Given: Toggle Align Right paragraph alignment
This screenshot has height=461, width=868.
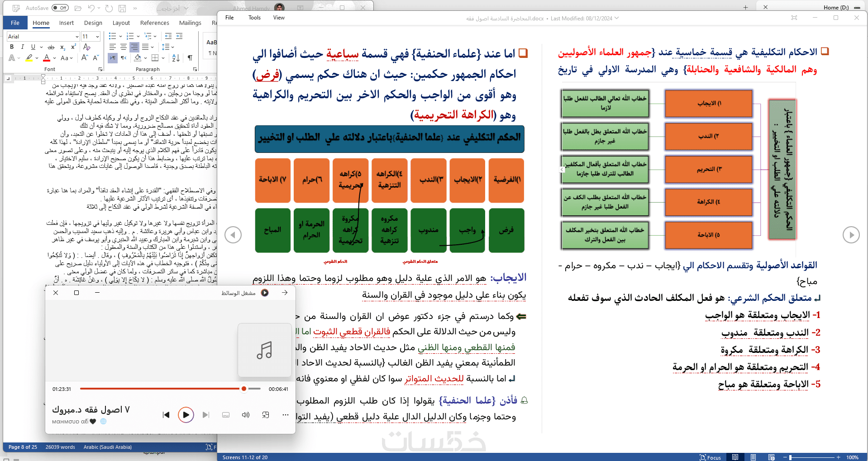Looking at the screenshot, I should pos(134,47).
